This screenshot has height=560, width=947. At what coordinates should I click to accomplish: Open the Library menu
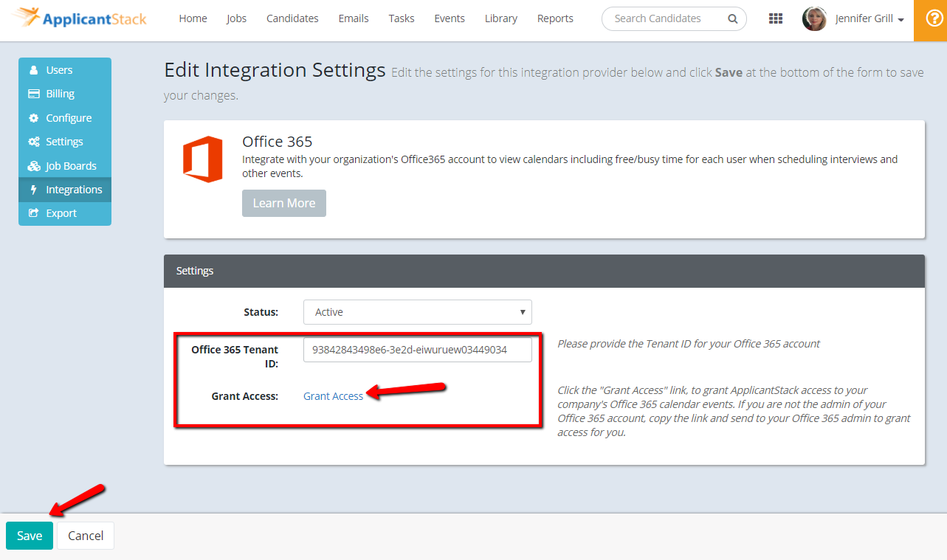(x=501, y=18)
